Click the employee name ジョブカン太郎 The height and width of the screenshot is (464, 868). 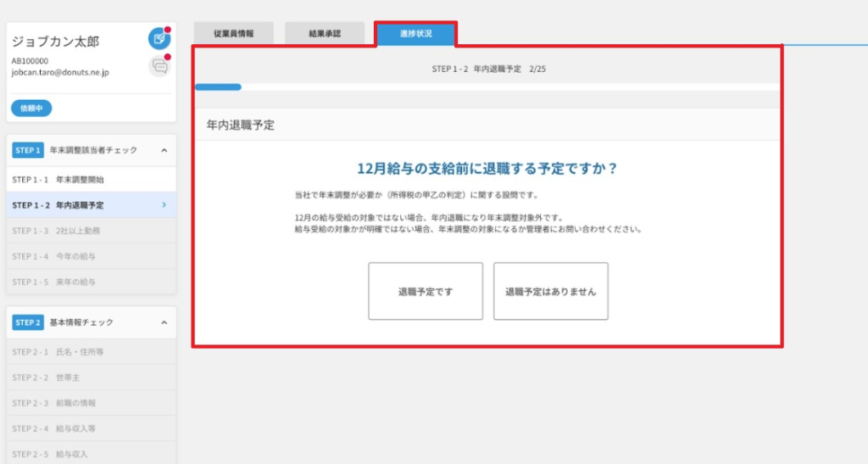pyautogui.click(x=55, y=42)
